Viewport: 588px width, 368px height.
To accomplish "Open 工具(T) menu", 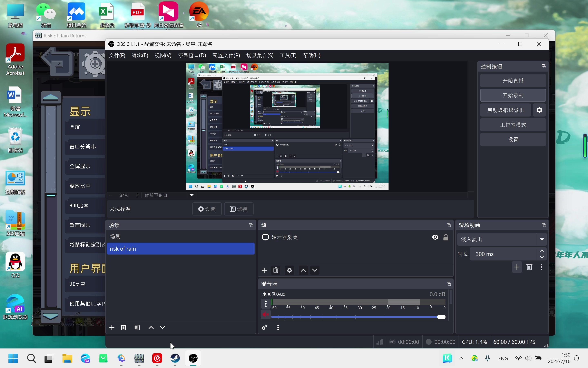I will 288,55.
